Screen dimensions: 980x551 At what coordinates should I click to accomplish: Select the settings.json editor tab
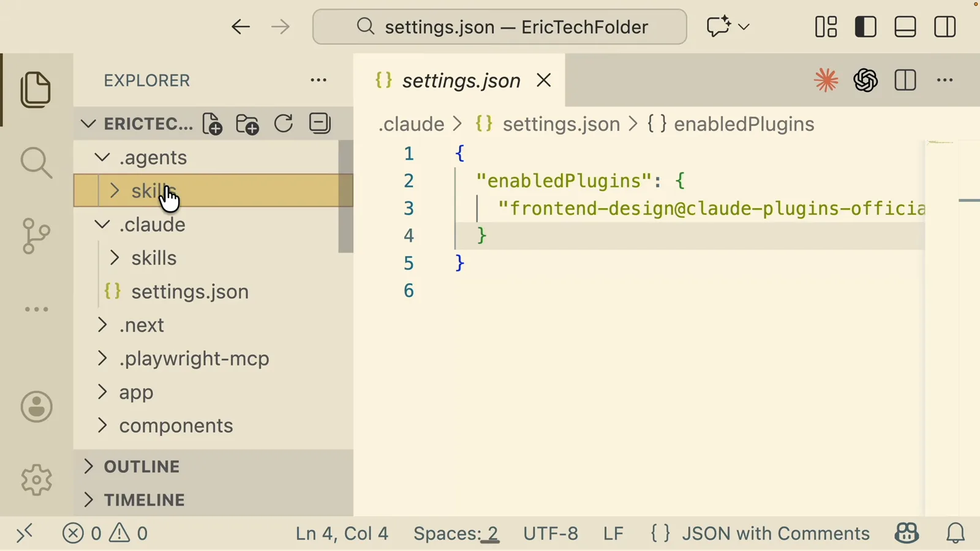click(x=459, y=80)
